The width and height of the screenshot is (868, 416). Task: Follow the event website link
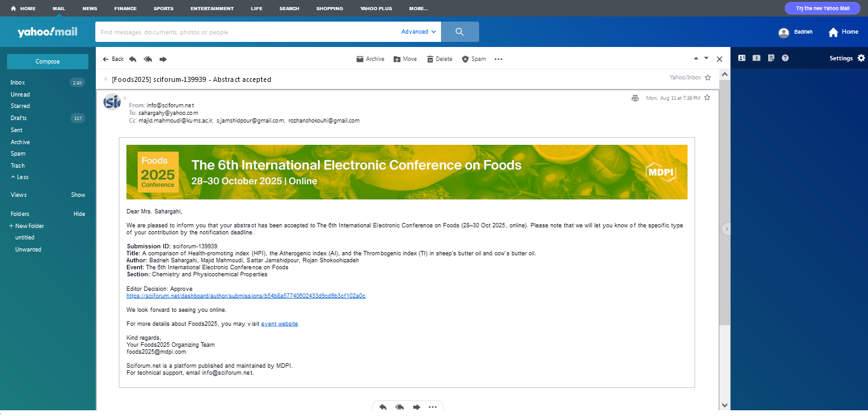click(280, 324)
